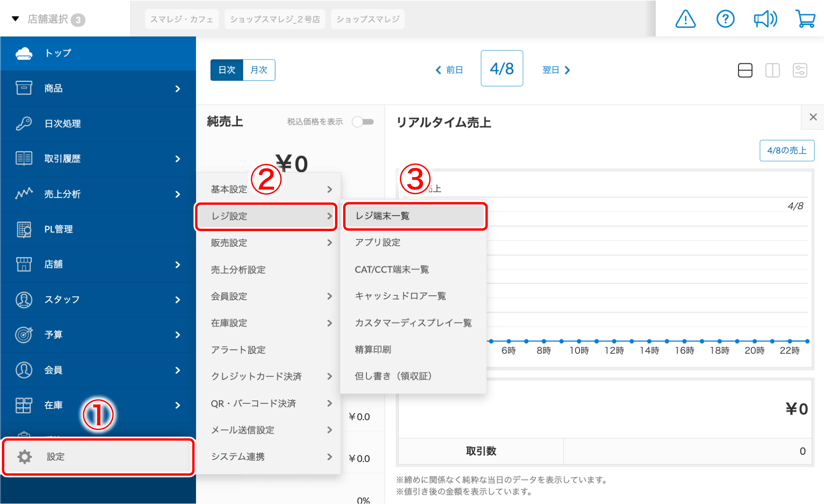
Task: Select カスタマーディスプレイ一覧 in submenu
Action: click(414, 323)
